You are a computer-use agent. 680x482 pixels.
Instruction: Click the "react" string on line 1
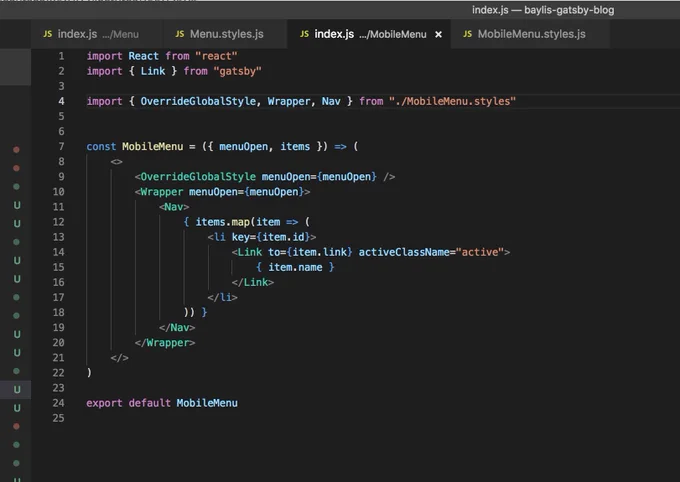tap(216, 56)
